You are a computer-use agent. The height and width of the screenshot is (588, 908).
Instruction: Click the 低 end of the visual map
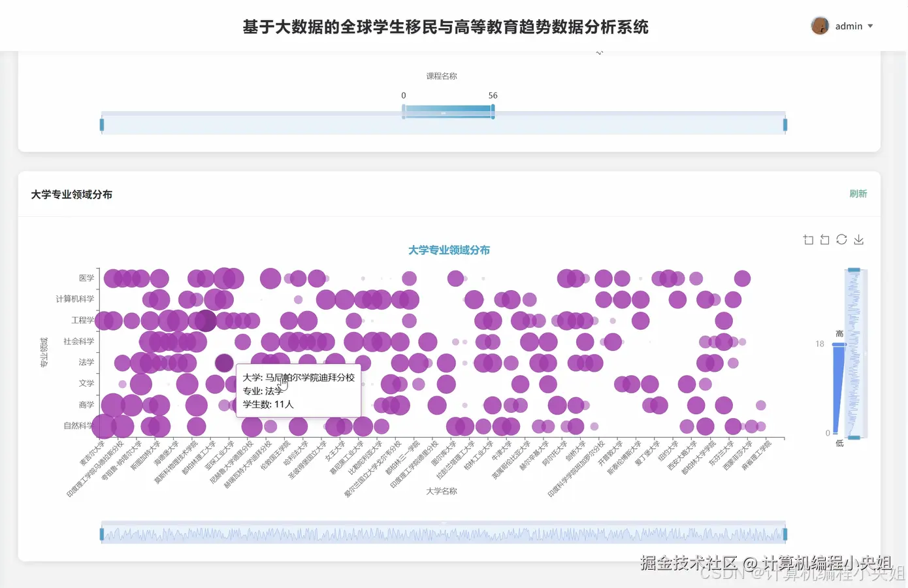pos(839,443)
